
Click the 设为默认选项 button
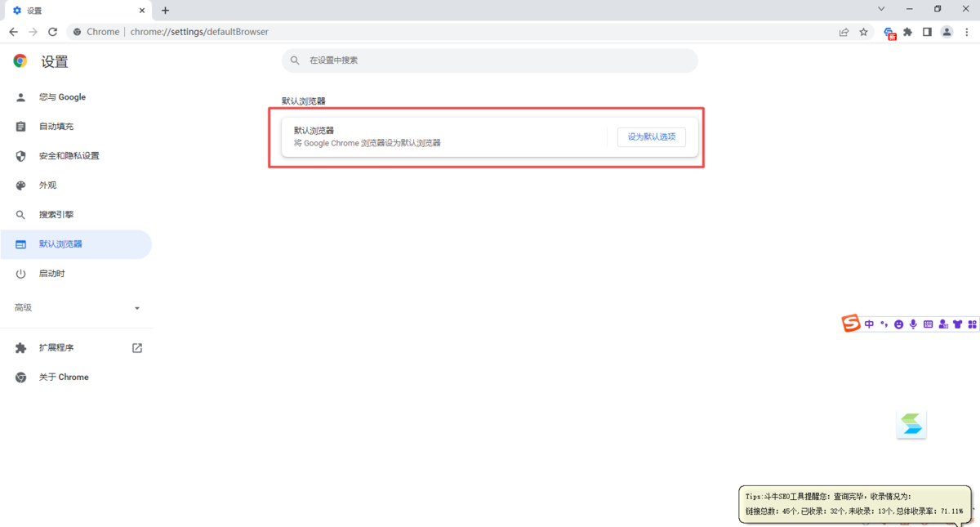pyautogui.click(x=651, y=136)
